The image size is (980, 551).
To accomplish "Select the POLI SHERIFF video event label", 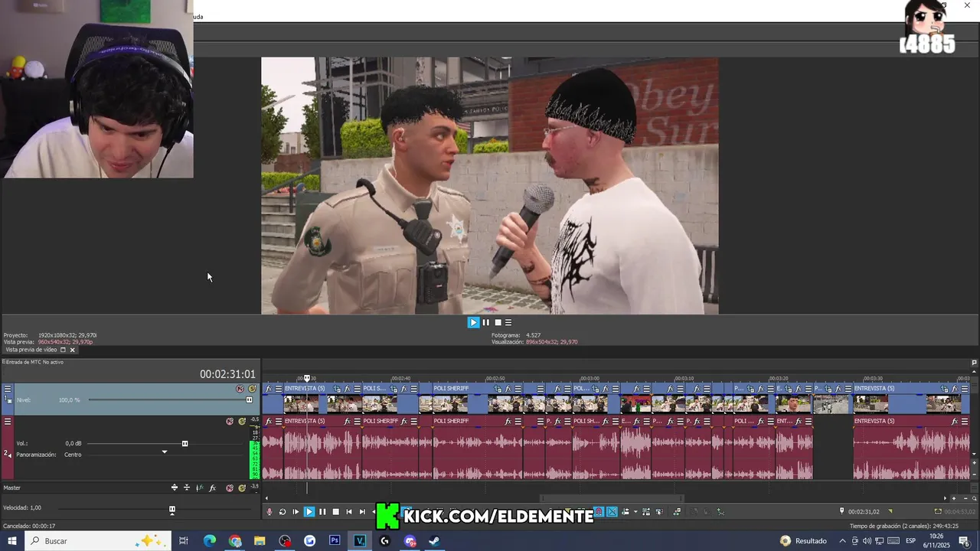I will pyautogui.click(x=451, y=389).
